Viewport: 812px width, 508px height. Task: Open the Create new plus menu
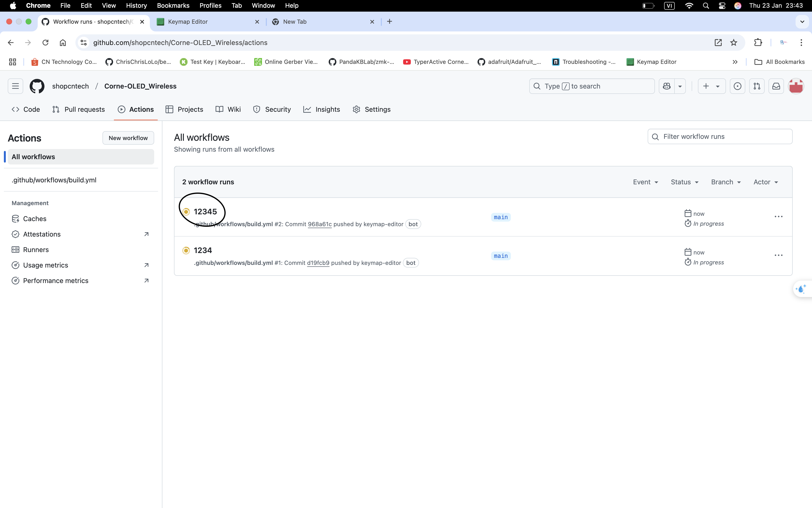[712, 86]
